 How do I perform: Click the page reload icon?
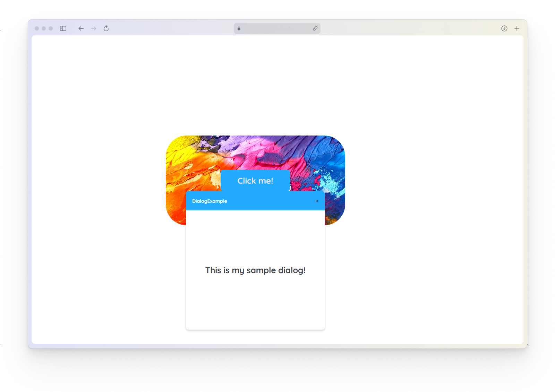(106, 28)
